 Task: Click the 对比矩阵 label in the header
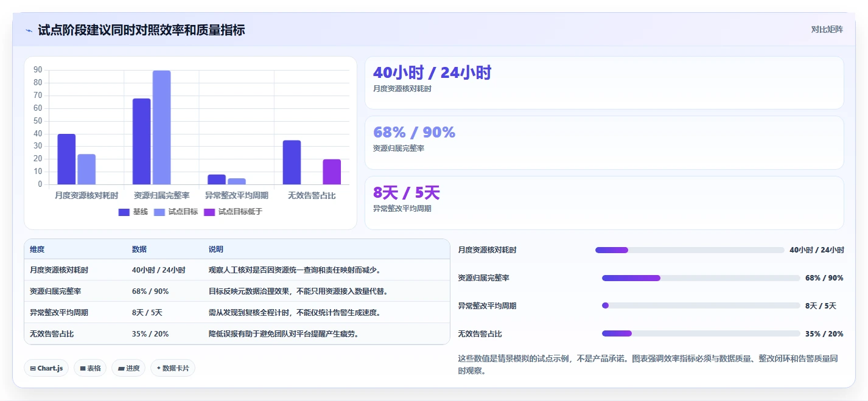pos(827,29)
